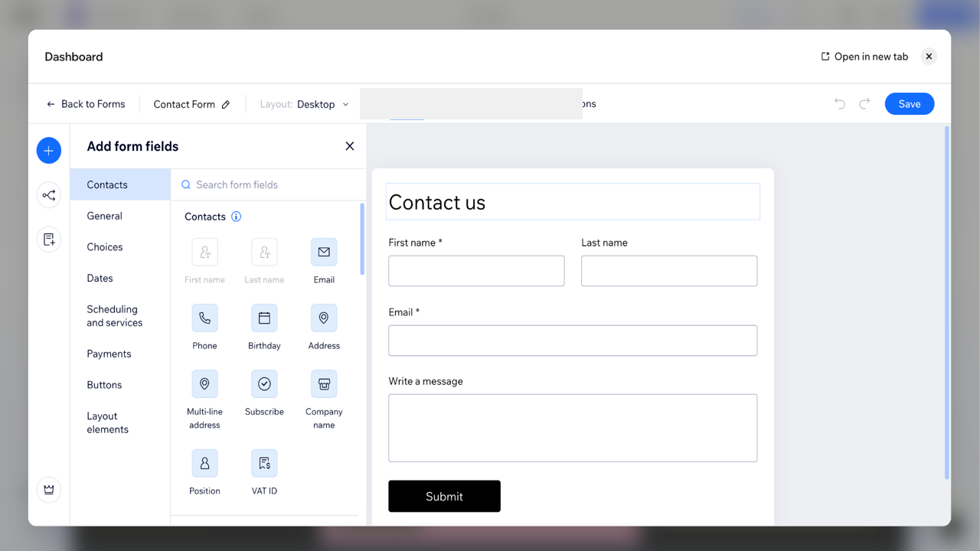Screen dimensions: 980x551
Task: Add the Address field icon
Action: (324, 318)
